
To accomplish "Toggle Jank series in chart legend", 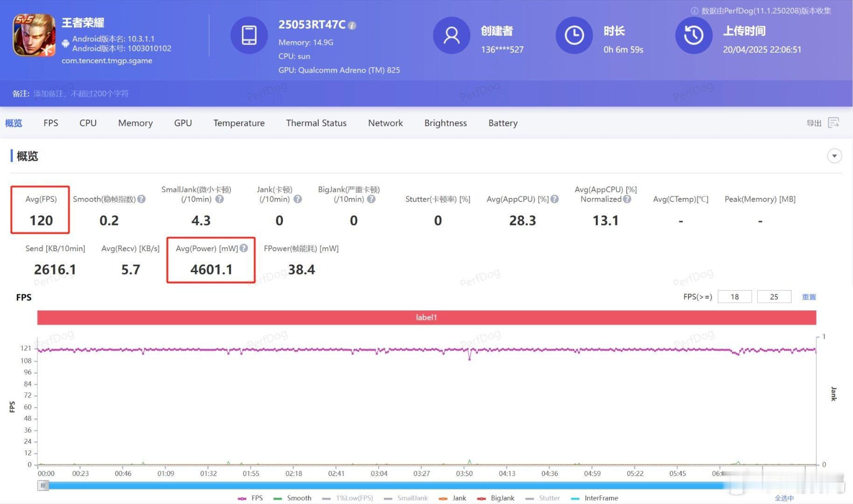I will [x=453, y=498].
